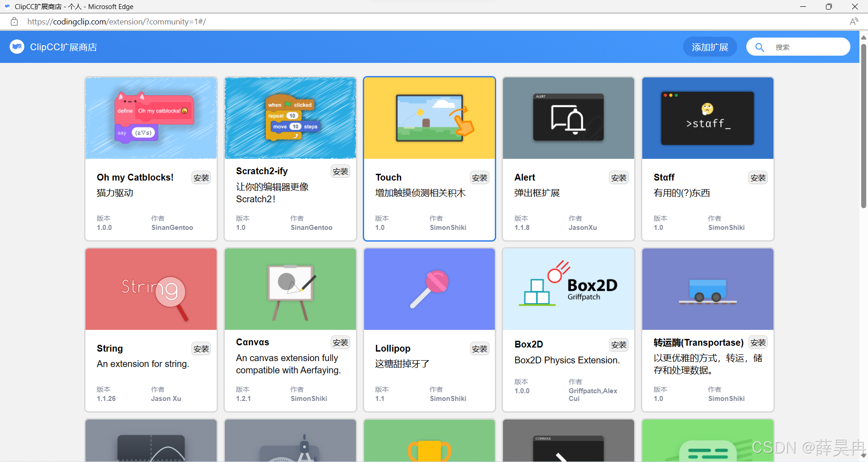Viewport: 868px width, 462px height.
Task: Click the browser read aloud icon
Action: tap(854, 21)
